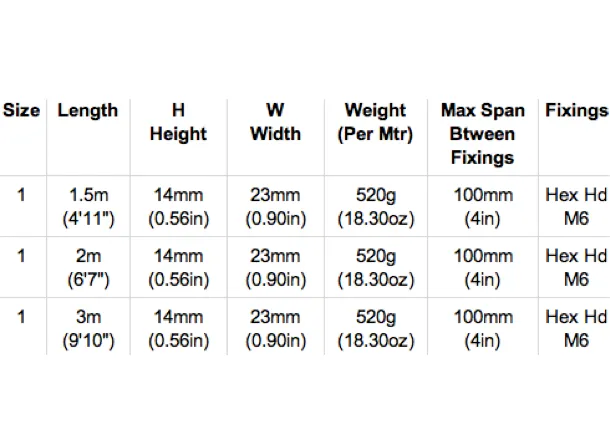Click the Length column header
610x442 pixels.
tap(88, 110)
